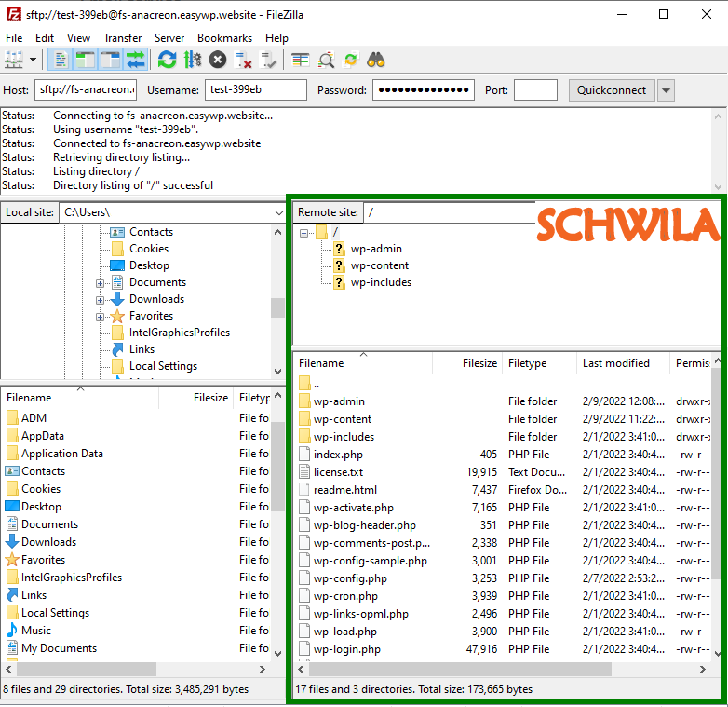Toggle processing of transfer queue
Screen dimensions: 728x707
(x=192, y=60)
